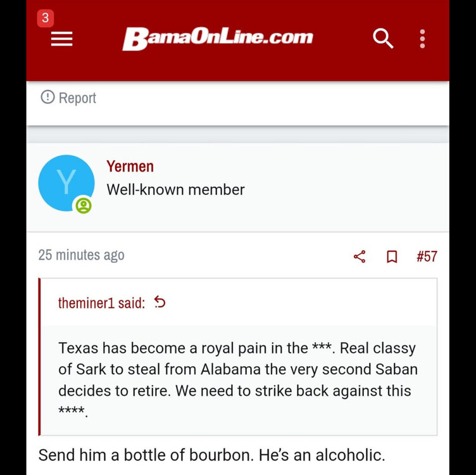Click the bourbon reply text

(x=211, y=455)
